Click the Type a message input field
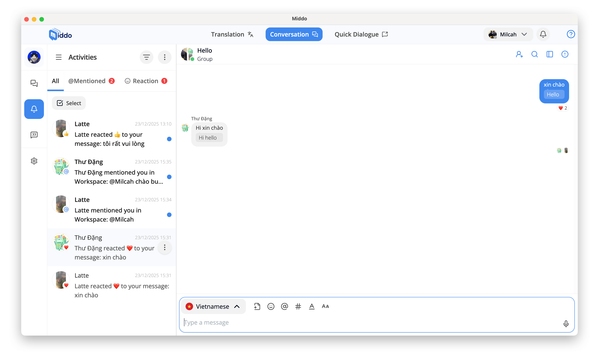The height and width of the screenshot is (364, 599). point(365,322)
